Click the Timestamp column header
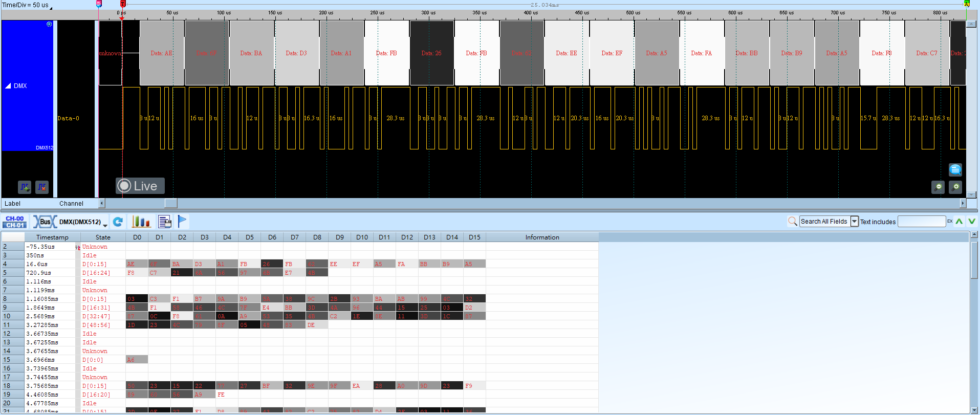The height and width of the screenshot is (415, 980). (52, 237)
